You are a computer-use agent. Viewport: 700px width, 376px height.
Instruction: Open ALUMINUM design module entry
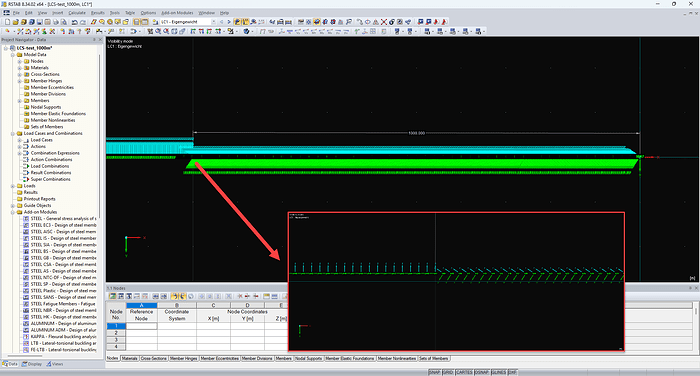(x=63, y=324)
